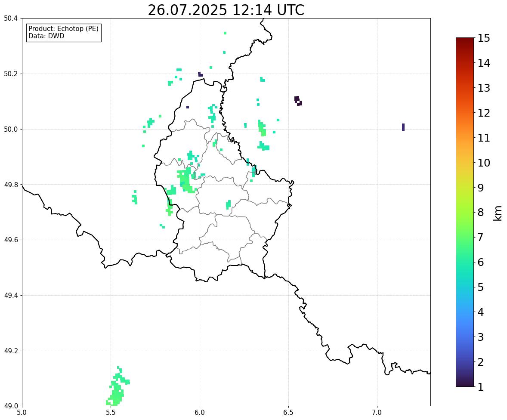Viewport: 507px width, 420px height.
Task: Click the "Data: DWD" legend line
Action: [x=46, y=36]
